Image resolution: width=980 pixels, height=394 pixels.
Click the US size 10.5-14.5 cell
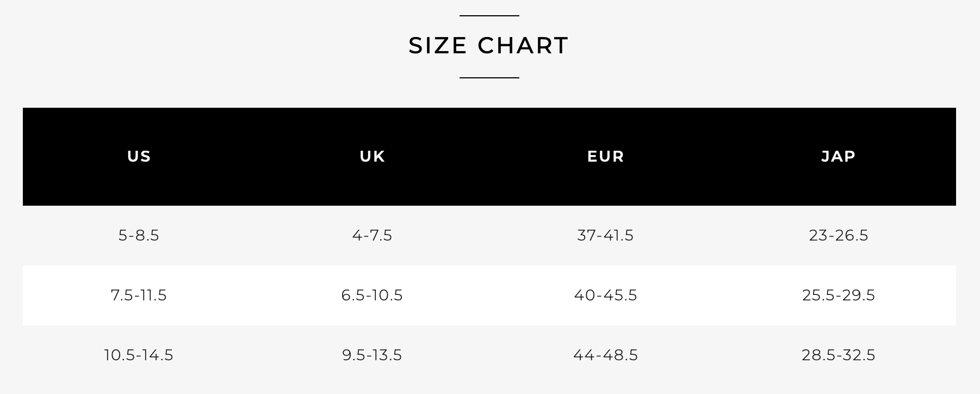click(x=139, y=355)
